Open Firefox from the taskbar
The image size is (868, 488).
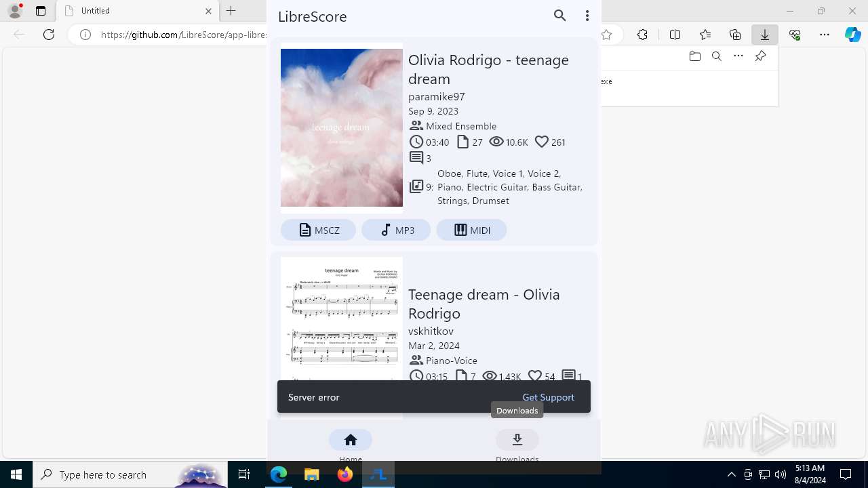pyautogui.click(x=345, y=474)
